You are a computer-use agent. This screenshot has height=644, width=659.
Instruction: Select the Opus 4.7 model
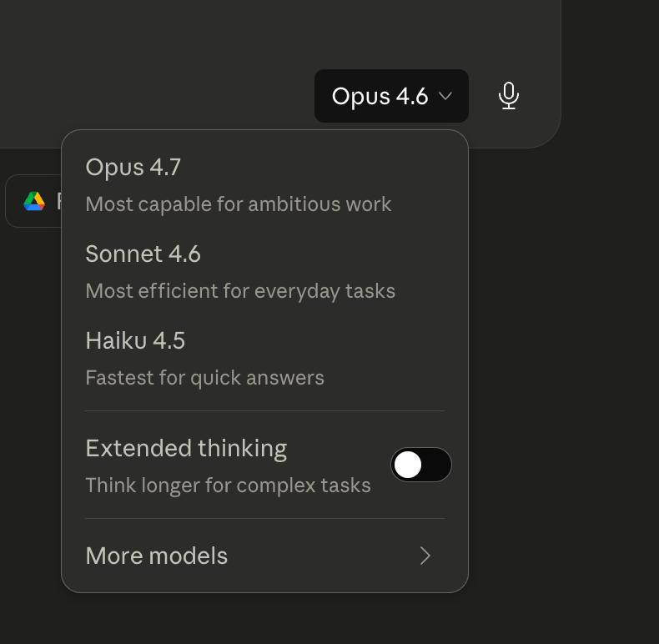[133, 167]
